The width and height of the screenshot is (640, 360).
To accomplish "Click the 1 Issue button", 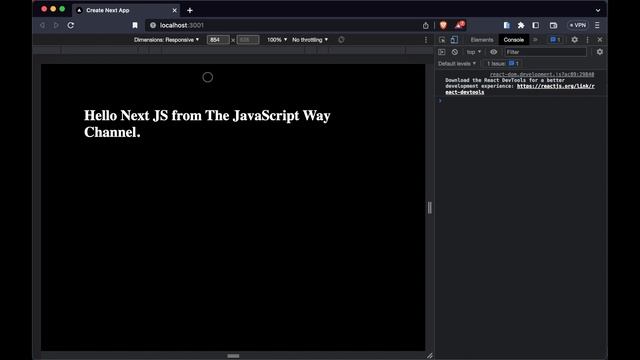I will pyautogui.click(x=502, y=64).
